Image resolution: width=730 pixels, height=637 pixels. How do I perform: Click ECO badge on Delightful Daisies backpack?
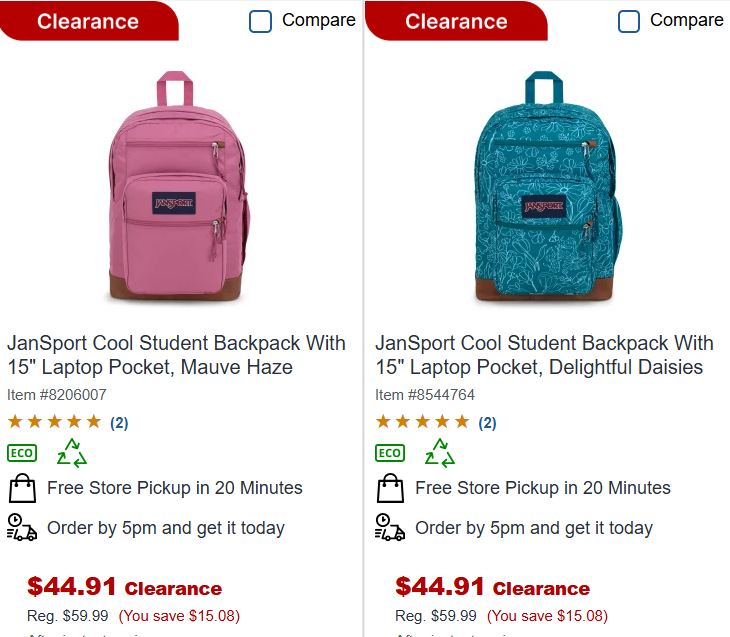[390, 453]
